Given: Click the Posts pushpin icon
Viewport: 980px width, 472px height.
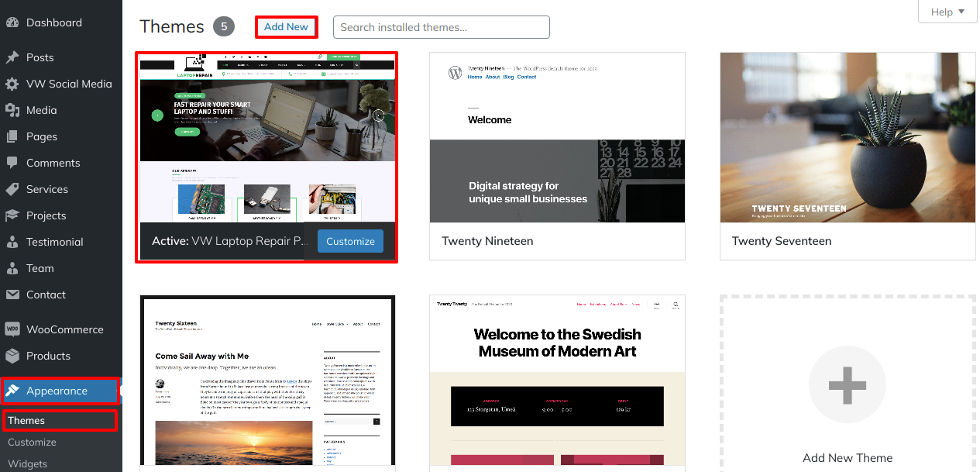Looking at the screenshot, I should click(12, 57).
